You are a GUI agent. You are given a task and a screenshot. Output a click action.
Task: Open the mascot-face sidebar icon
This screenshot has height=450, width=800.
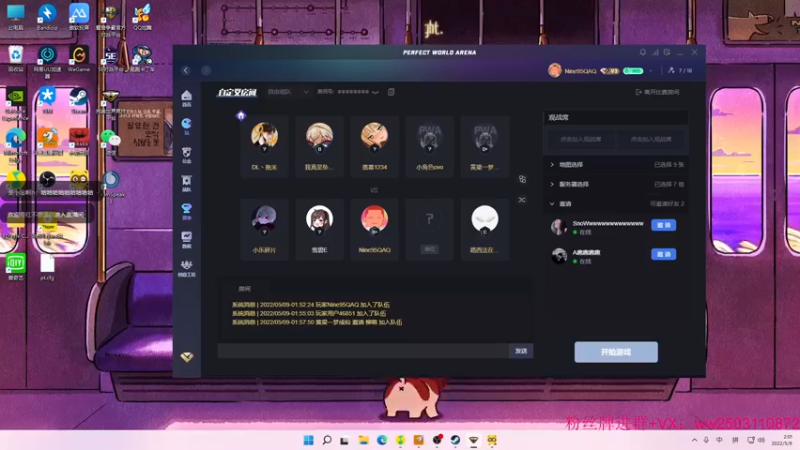[187, 155]
